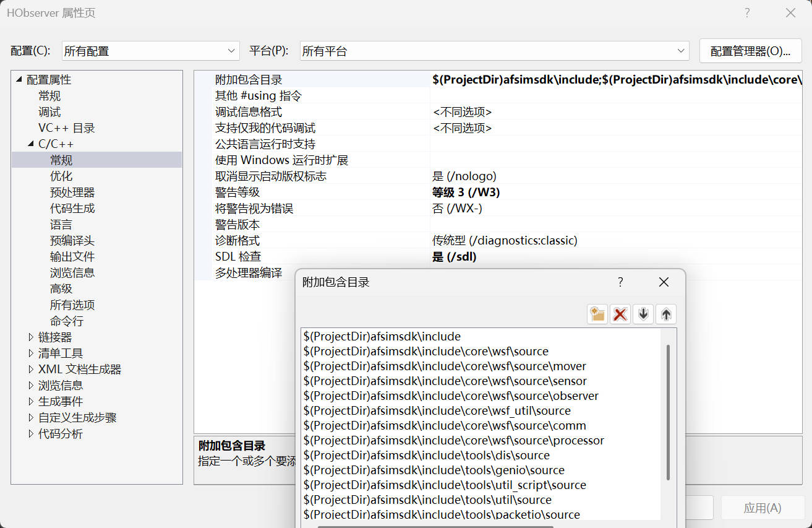Select 预处理器 under C/C++
Screen dimensions: 812x528
(72, 193)
